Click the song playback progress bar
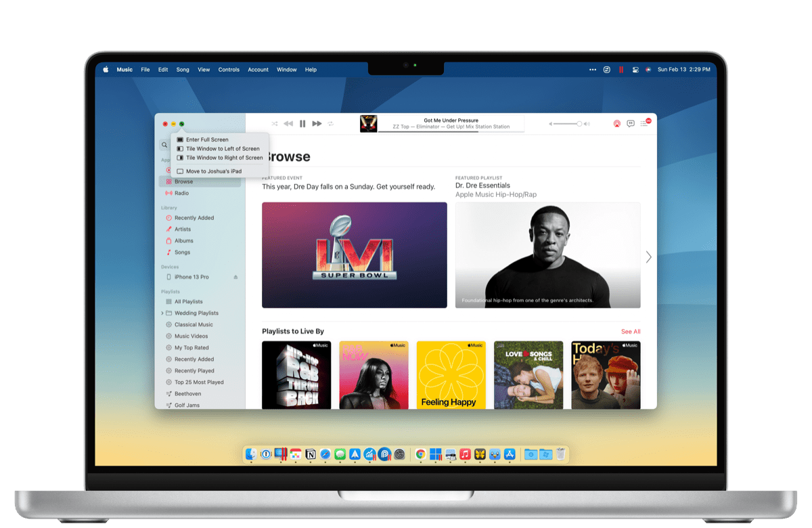812x528 pixels. point(451,131)
